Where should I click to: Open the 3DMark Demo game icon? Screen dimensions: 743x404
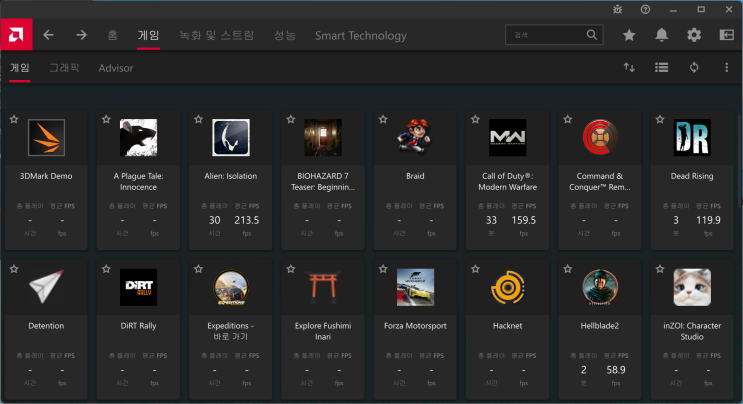coord(46,137)
